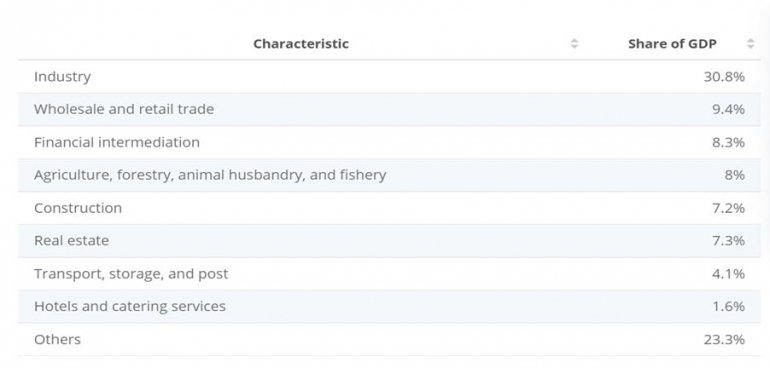Click the 9.4% value cell

pyautogui.click(x=728, y=109)
